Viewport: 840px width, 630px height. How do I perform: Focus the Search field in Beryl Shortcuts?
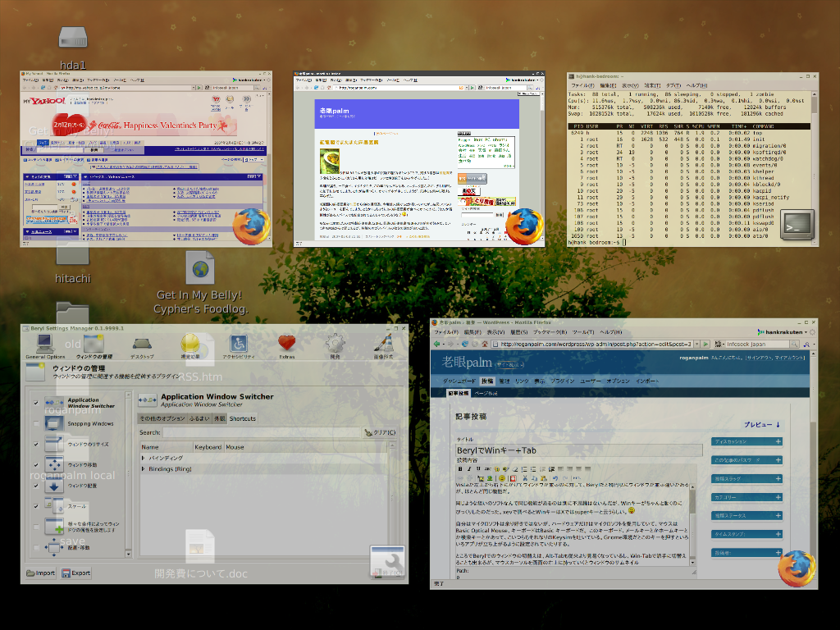click(x=262, y=432)
